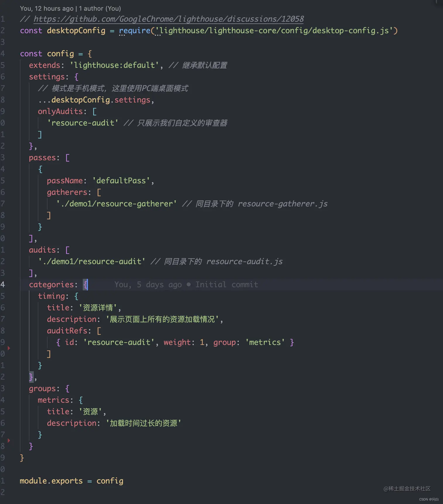443x504 pixels.
Task: Click the 'metrics' string after 'group:'
Action: (265, 342)
